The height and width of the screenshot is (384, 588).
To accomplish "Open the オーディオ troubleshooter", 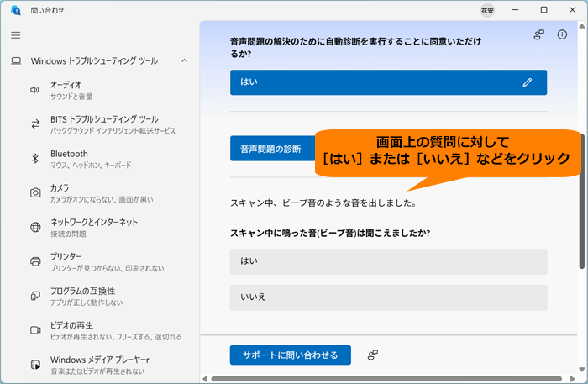I will click(102, 90).
